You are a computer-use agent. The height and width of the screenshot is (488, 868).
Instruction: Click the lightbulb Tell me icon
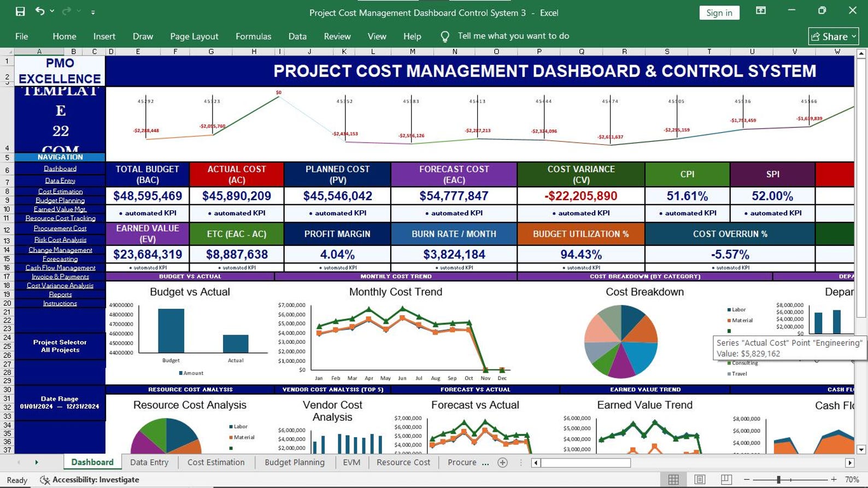tap(445, 36)
